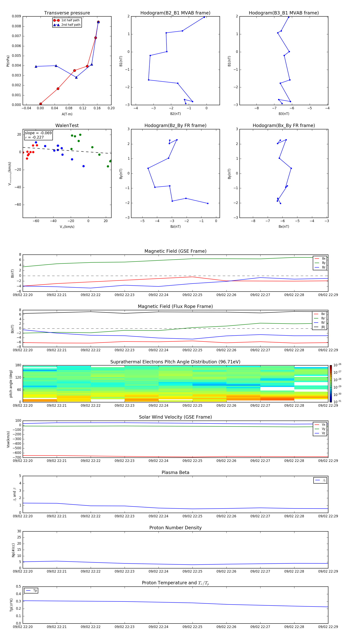Click the 'Plasma Beta' plot title
The height and width of the screenshot is (644, 351).
click(x=175, y=472)
